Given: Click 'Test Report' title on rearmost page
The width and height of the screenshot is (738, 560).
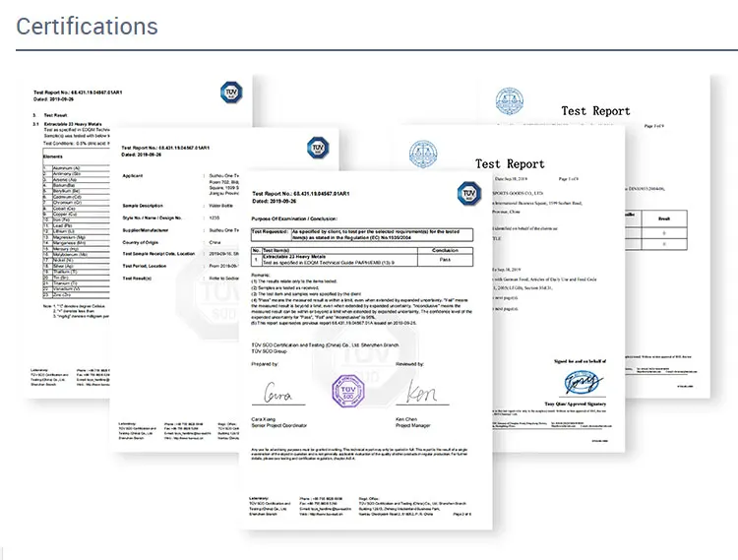Looking at the screenshot, I should [595, 111].
